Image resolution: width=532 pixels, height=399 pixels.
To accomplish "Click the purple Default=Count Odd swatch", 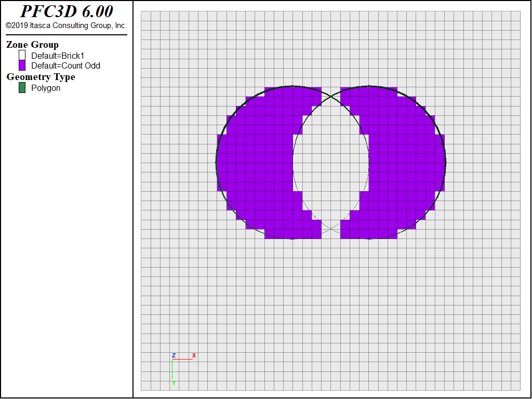I will pos(22,65).
